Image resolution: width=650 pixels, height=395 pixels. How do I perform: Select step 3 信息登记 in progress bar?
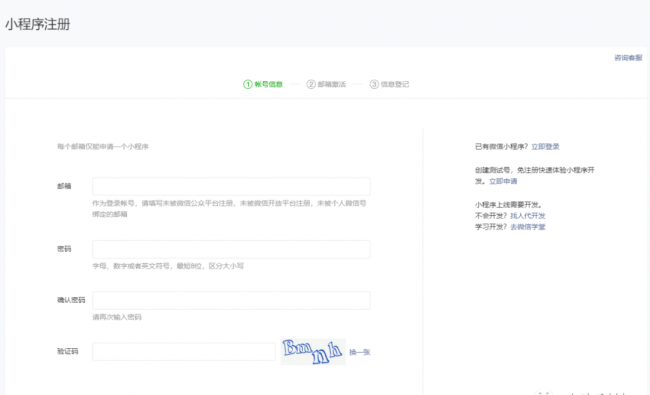coord(389,84)
